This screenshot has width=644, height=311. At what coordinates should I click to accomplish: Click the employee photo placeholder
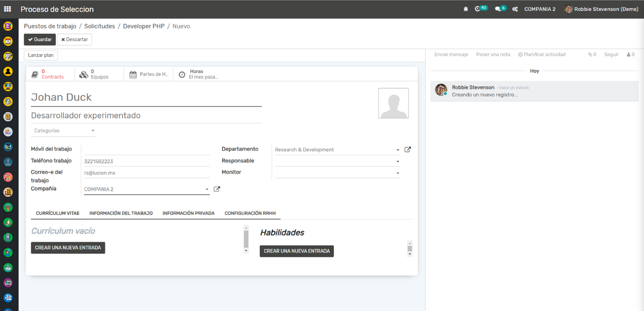(x=393, y=103)
